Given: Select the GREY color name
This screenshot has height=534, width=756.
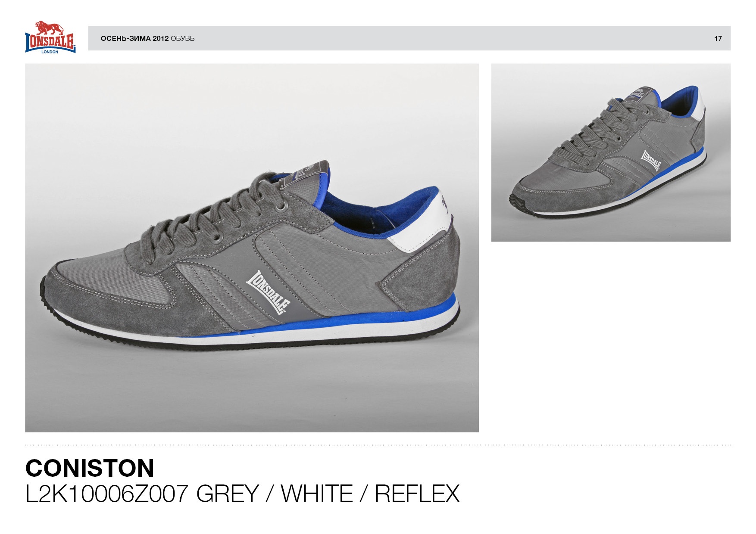Looking at the screenshot, I should point(228,494).
